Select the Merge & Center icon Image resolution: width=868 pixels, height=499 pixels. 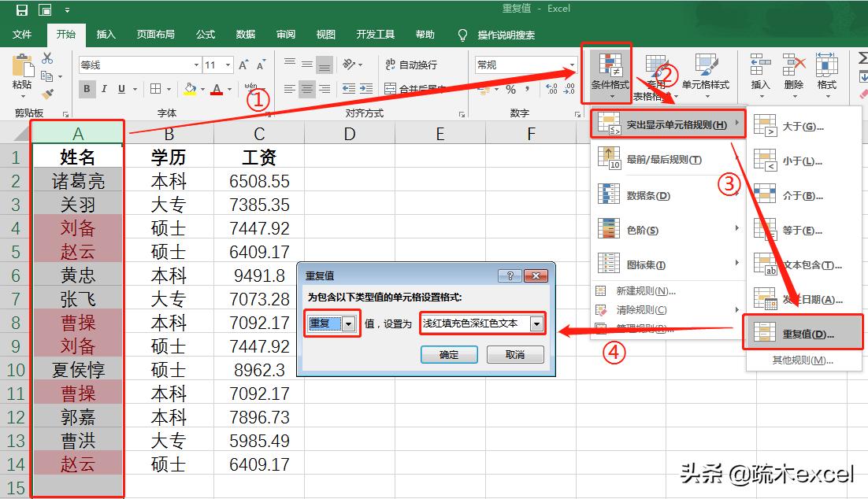[390, 89]
